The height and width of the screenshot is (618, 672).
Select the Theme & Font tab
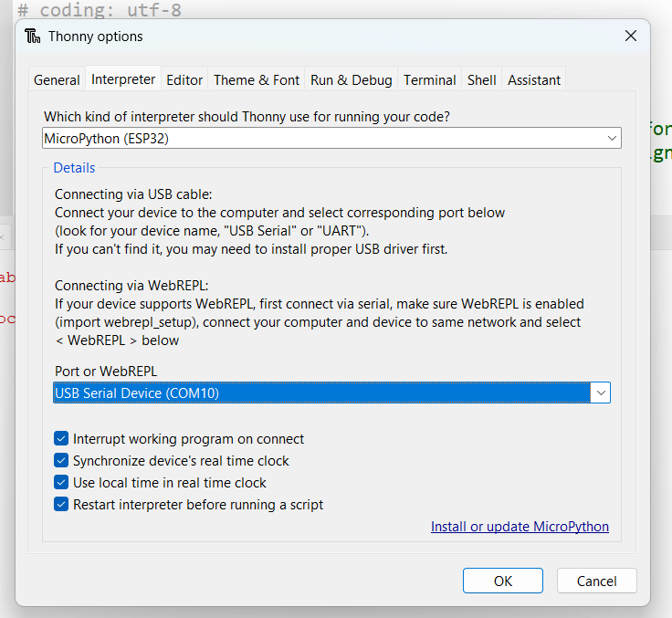[257, 80]
